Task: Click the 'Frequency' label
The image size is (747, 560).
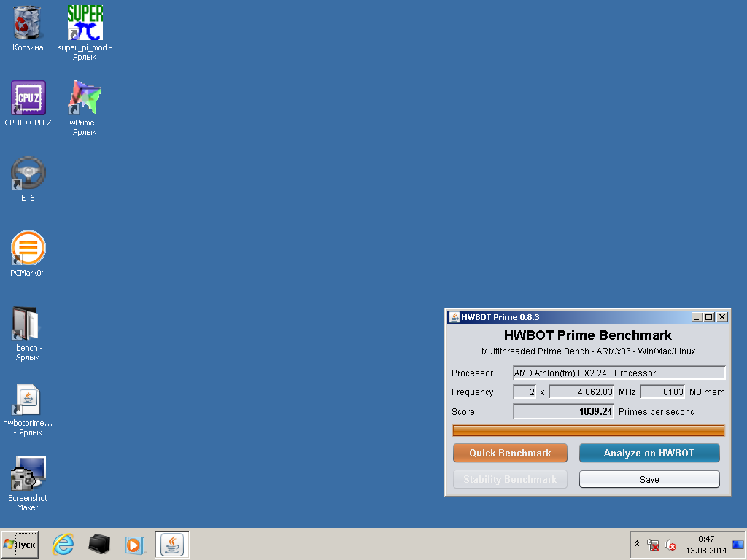Action: [x=472, y=392]
